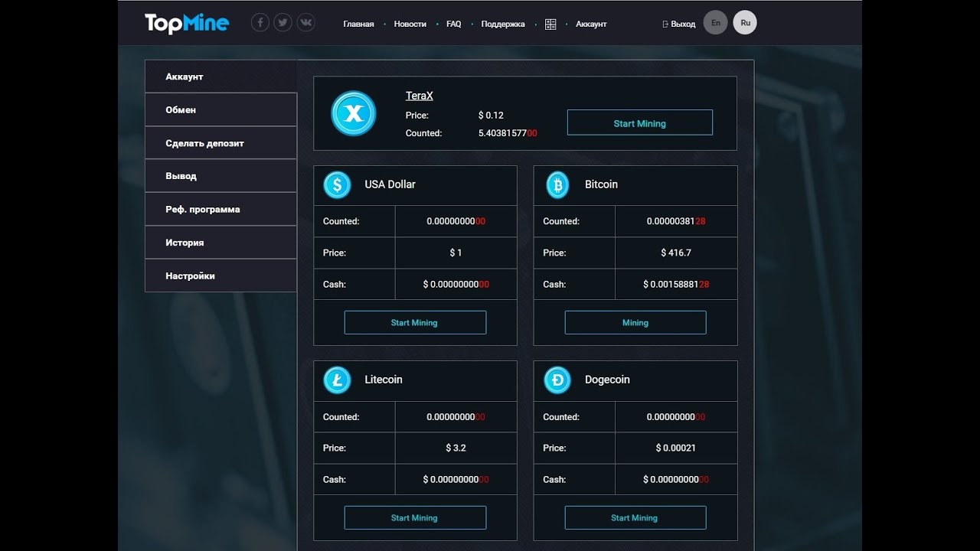The height and width of the screenshot is (551, 980).
Task: Click the TeraX coin icon
Action: coord(353,113)
